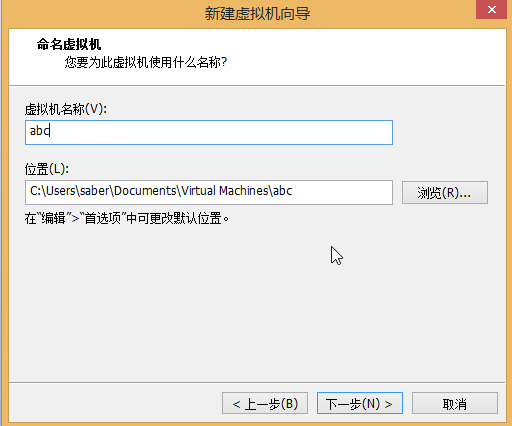
Task: Close the 新建虚拟机向导 dialog window
Action: (x=492, y=9)
